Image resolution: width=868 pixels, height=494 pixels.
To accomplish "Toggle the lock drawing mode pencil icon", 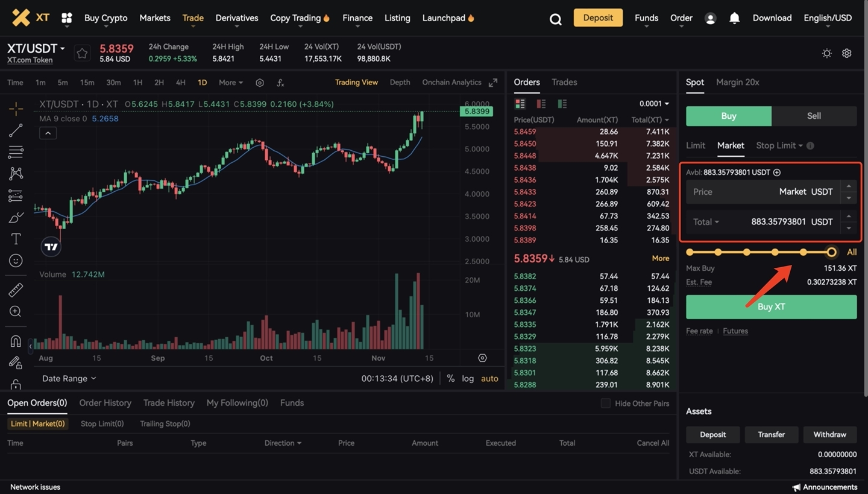I will [x=16, y=363].
